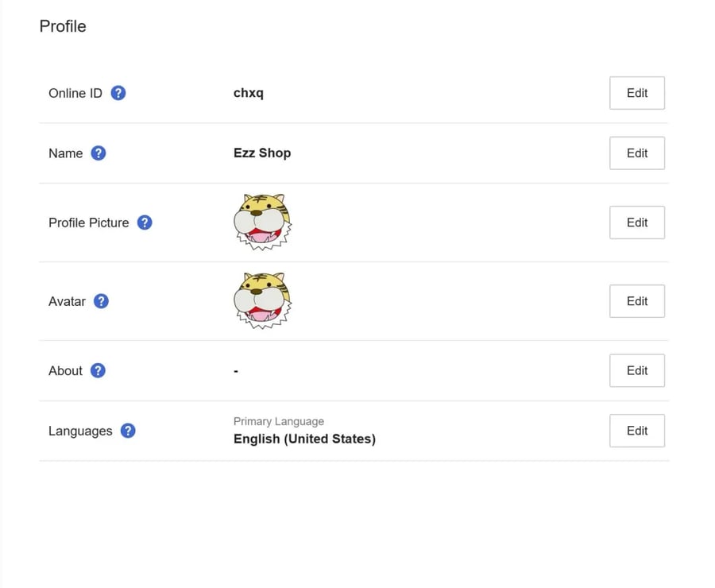Image resolution: width=715 pixels, height=588 pixels.
Task: Select the About dash placeholder value
Action: (236, 371)
